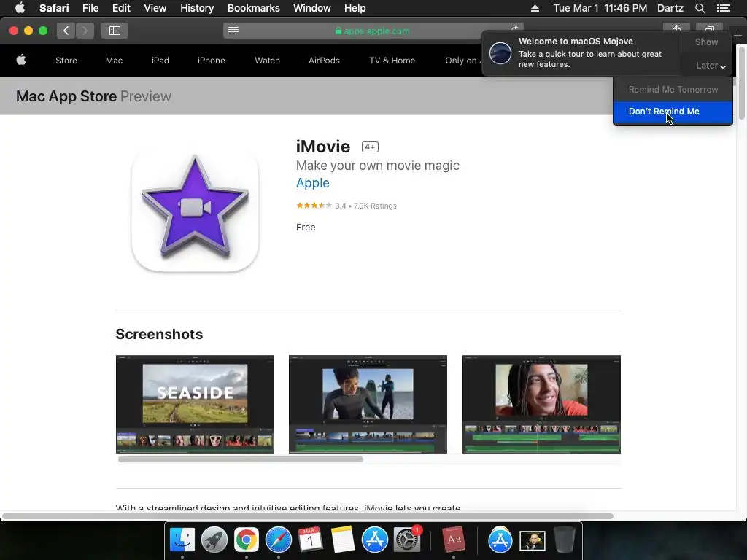Open a new tab with plus button
Image resolution: width=747 pixels, height=560 pixels.
click(738, 35)
